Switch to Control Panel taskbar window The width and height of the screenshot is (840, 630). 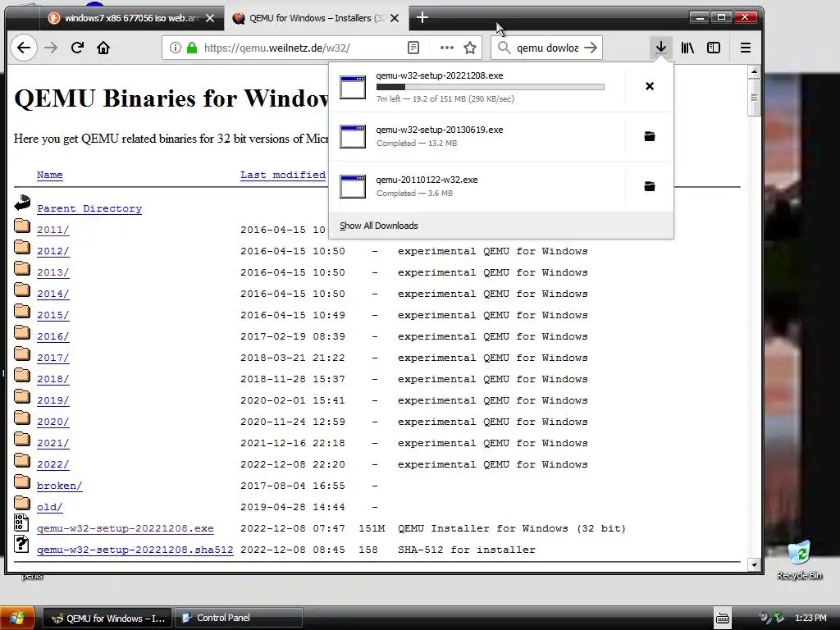240,618
